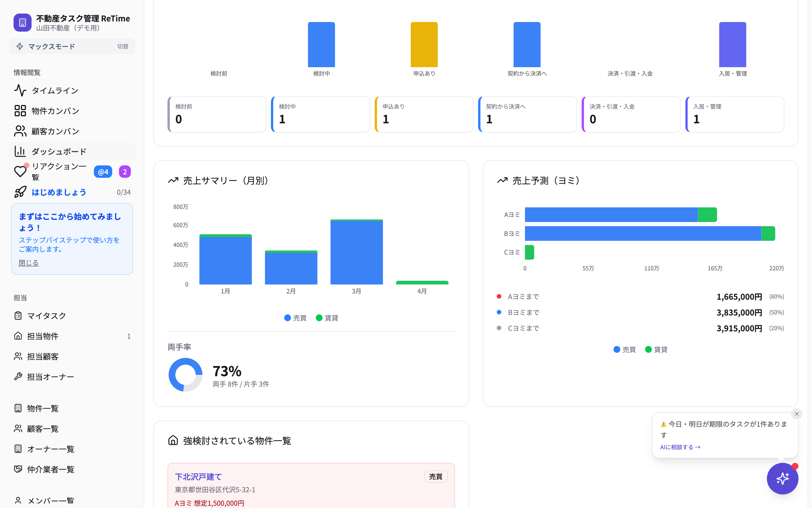The width and height of the screenshot is (812, 508).
Task: Close the task deadline notification popup
Action: [x=796, y=413]
